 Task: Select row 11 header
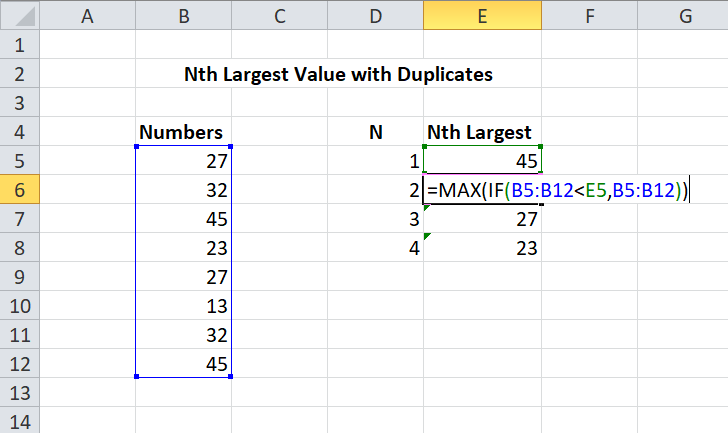(x=20, y=335)
